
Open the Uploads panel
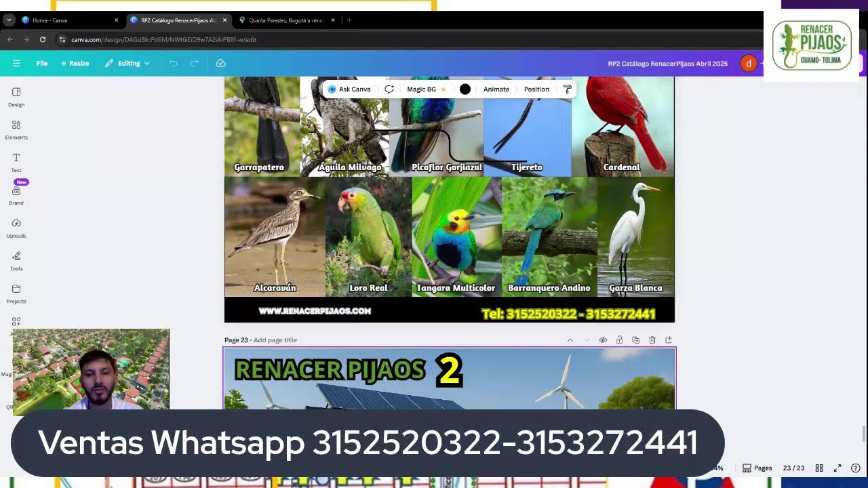16,228
